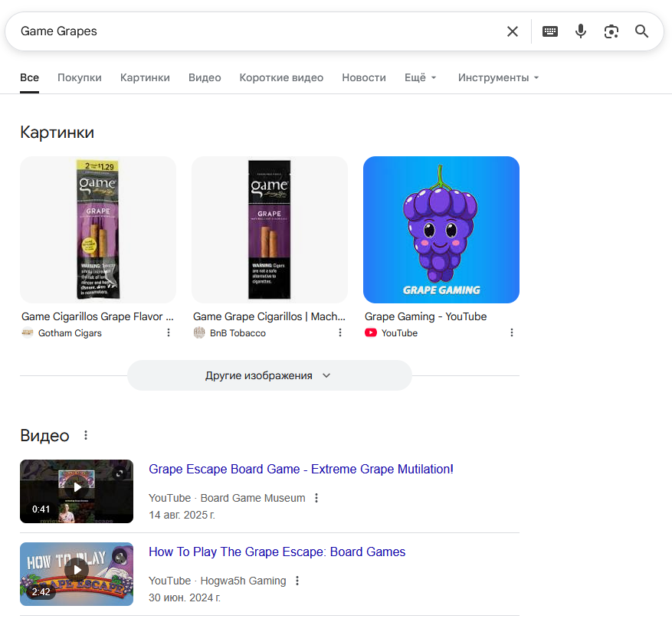Switch to the Короткие видео tab
This screenshot has width=672, height=622.
coord(281,77)
